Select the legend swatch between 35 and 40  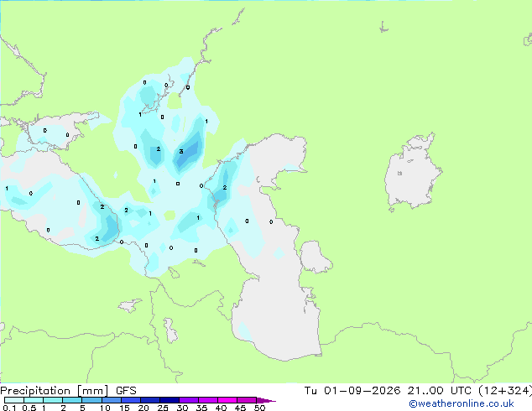click(x=208, y=400)
